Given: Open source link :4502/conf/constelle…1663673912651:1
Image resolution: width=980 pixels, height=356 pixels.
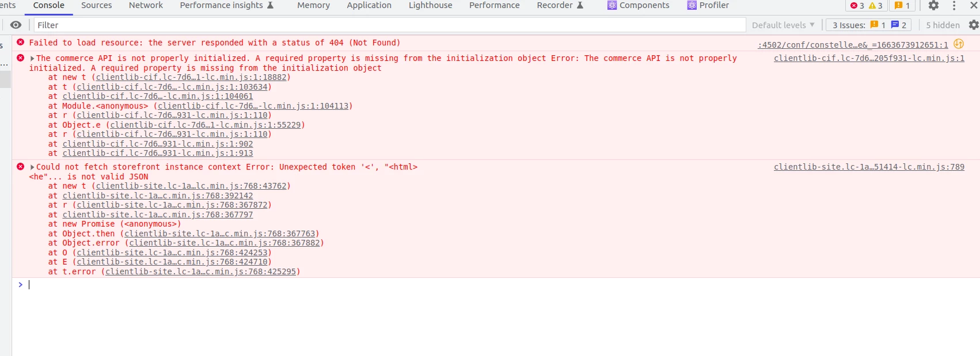Looking at the screenshot, I should point(853,44).
